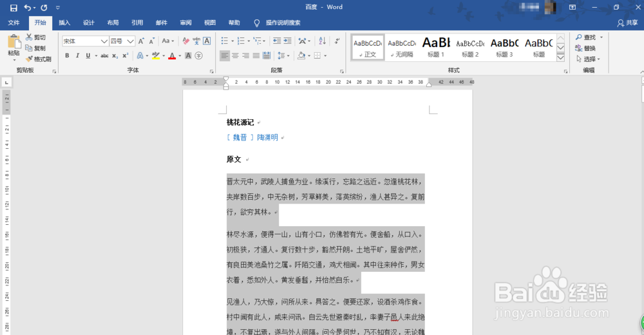Increase paragraph indent

287,41
